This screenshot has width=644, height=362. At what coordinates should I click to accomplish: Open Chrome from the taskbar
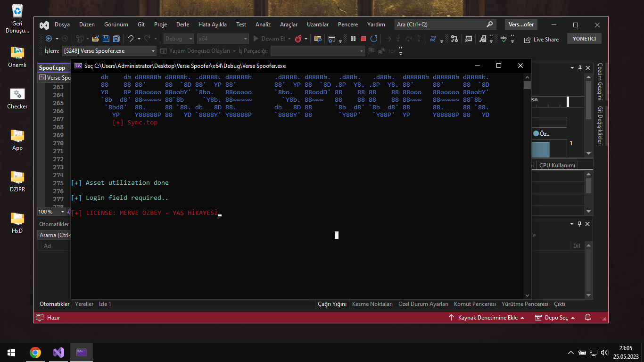[x=35, y=353]
